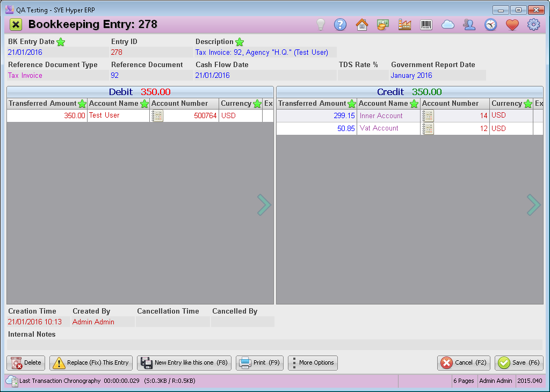Click the Inner Account name cell
The width and height of the screenshot is (550, 392).
(x=389, y=115)
